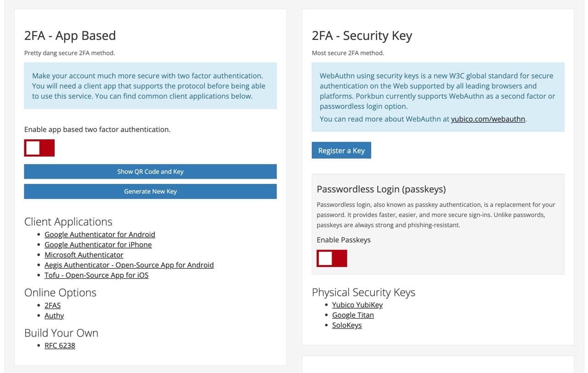Click the Generate New Key button
The image size is (588, 373).
(x=150, y=192)
